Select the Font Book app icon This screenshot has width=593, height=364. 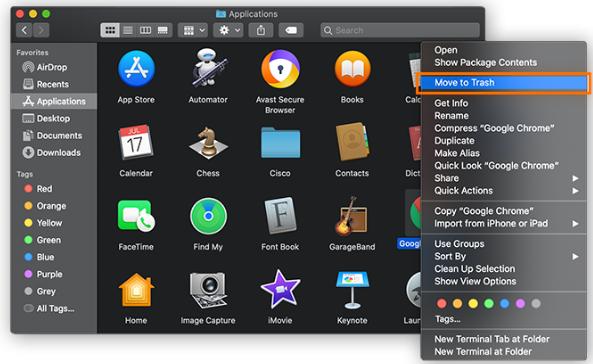280,216
